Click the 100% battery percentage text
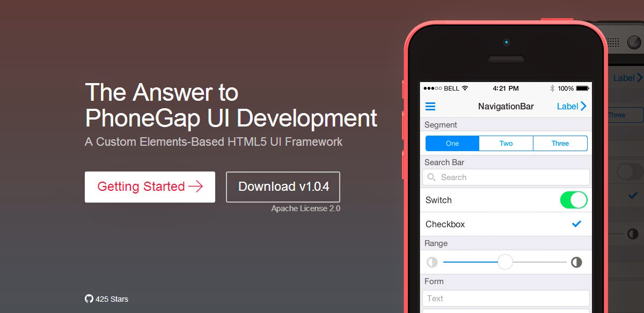This screenshot has width=644, height=313. point(566,88)
